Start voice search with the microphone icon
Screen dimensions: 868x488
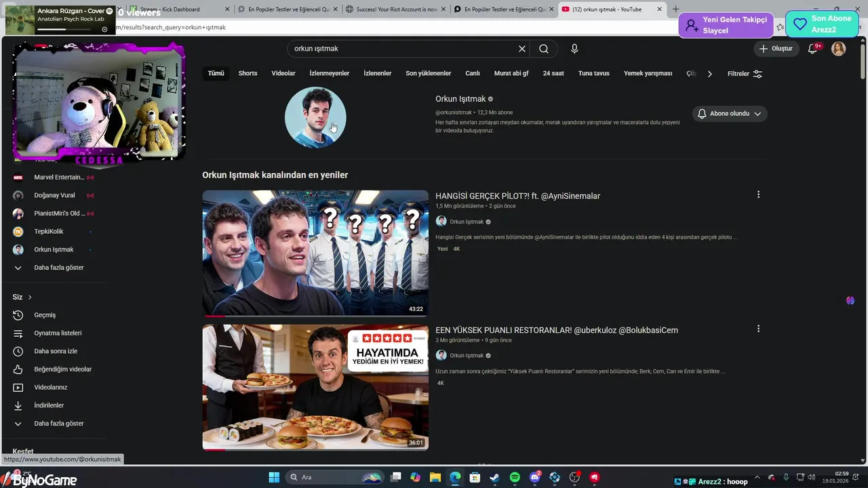pyautogui.click(x=574, y=49)
